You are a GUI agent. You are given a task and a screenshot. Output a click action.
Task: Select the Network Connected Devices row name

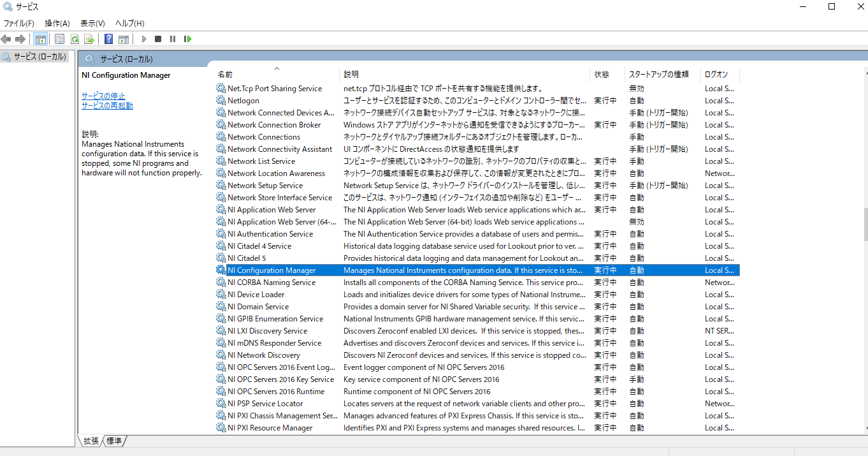(280, 112)
